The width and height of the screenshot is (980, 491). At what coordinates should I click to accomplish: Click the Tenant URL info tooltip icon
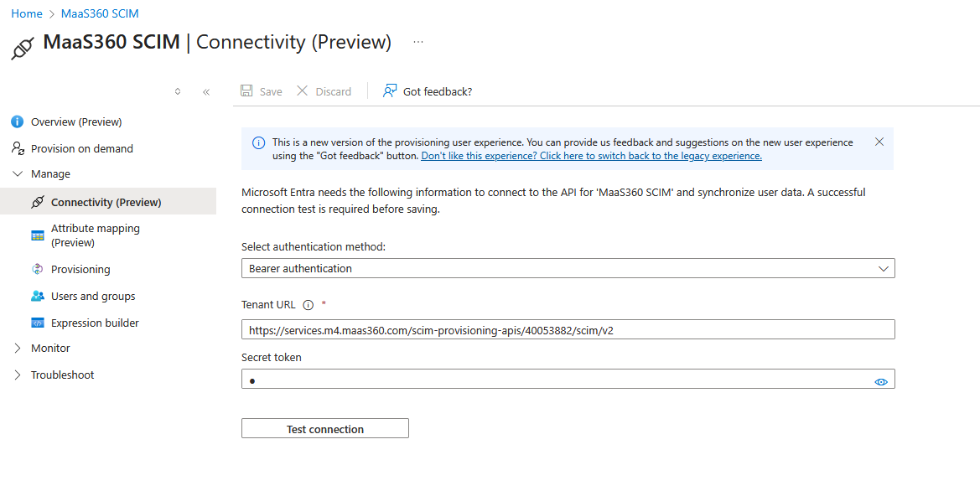click(x=308, y=305)
